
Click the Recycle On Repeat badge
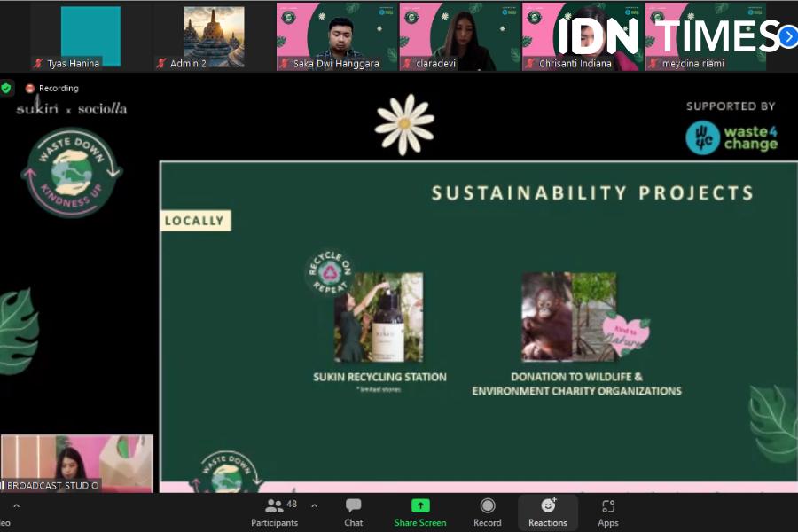tap(329, 272)
